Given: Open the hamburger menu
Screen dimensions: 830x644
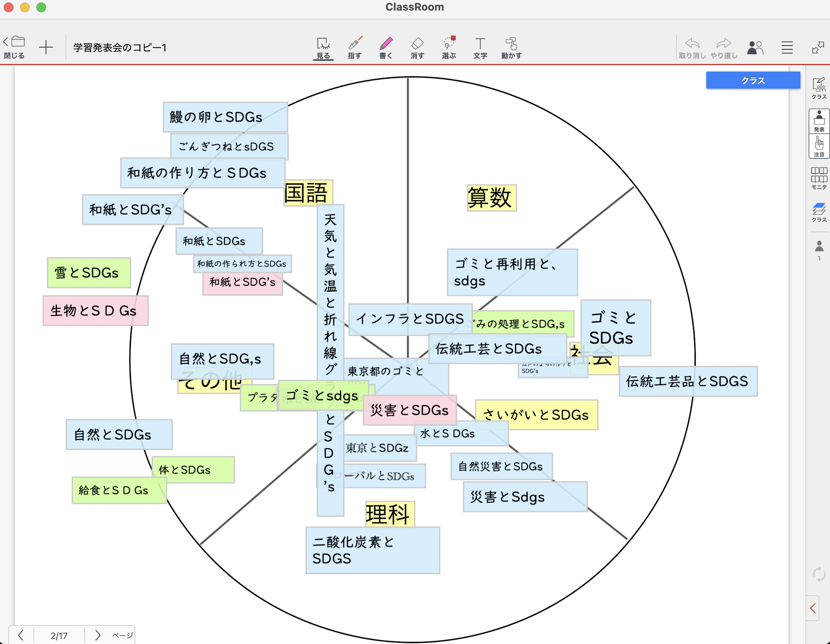Looking at the screenshot, I should point(787,48).
